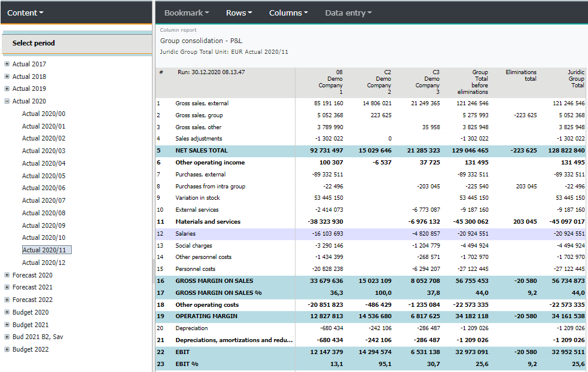Collapse the Actual 2020 tree node

point(7,101)
